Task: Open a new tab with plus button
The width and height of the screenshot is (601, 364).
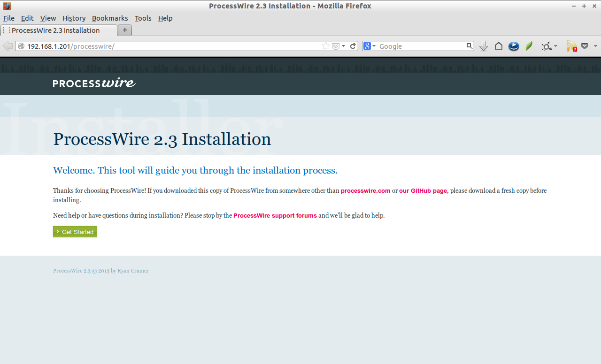Action: [x=125, y=30]
